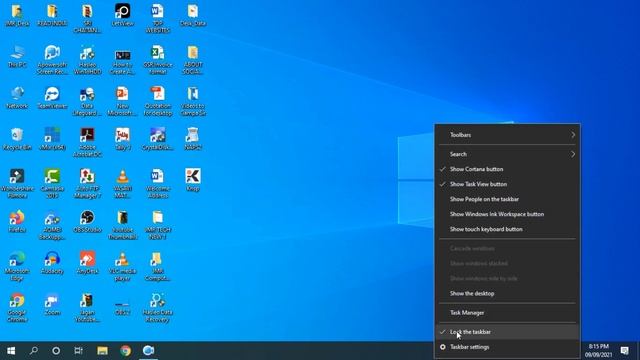Enable Show Windows Ink Workspace button
This screenshot has height=360, width=640.
pyautogui.click(x=507, y=214)
